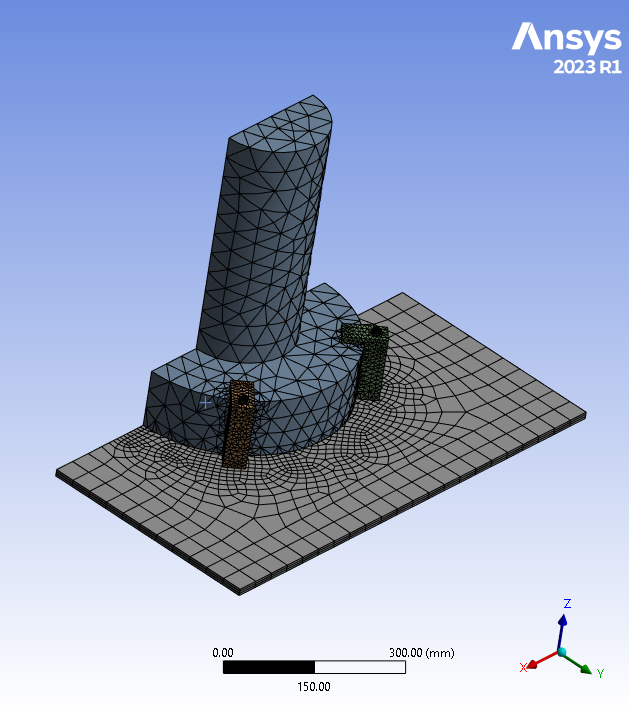This screenshot has height=713, width=629.
Task: Click the red X axis arrow on the triad
Action: [x=540, y=661]
